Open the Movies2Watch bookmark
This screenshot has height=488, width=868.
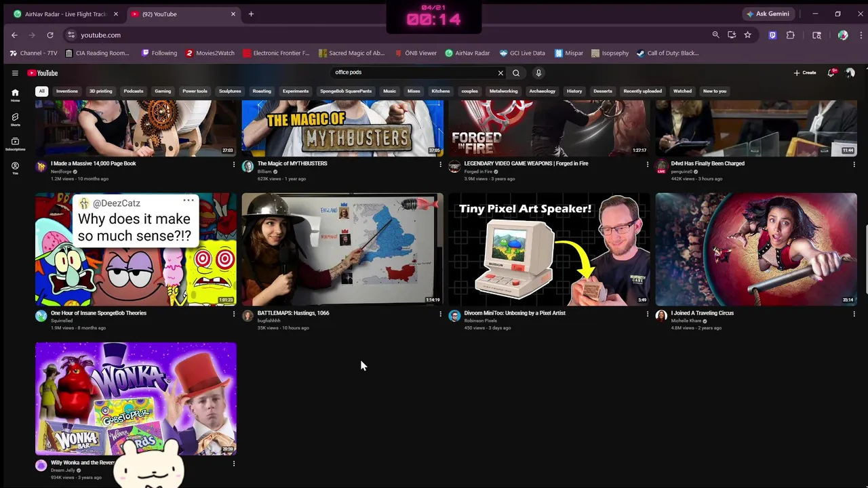[210, 53]
